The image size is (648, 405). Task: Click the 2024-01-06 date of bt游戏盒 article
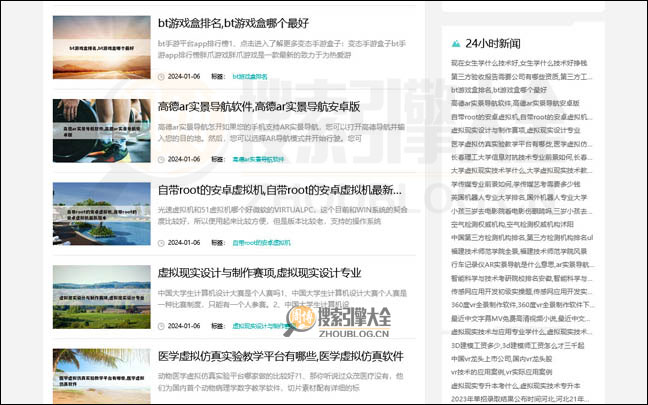[184, 76]
